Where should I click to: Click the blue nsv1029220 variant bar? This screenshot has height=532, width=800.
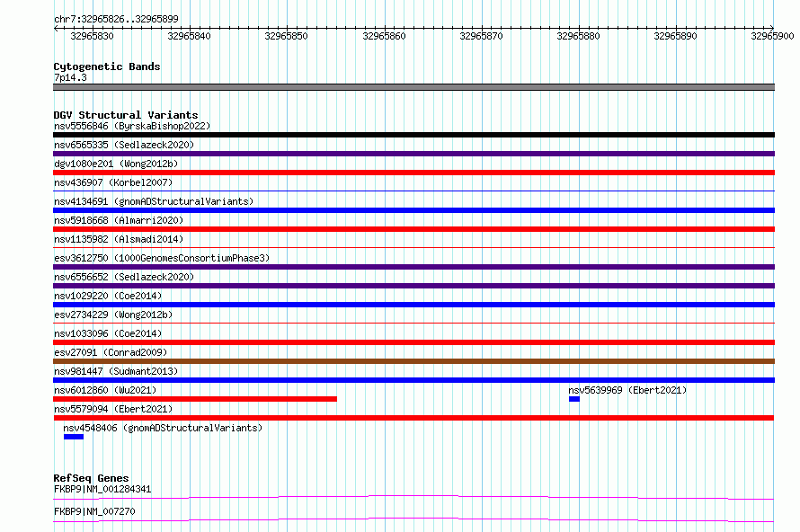click(413, 305)
